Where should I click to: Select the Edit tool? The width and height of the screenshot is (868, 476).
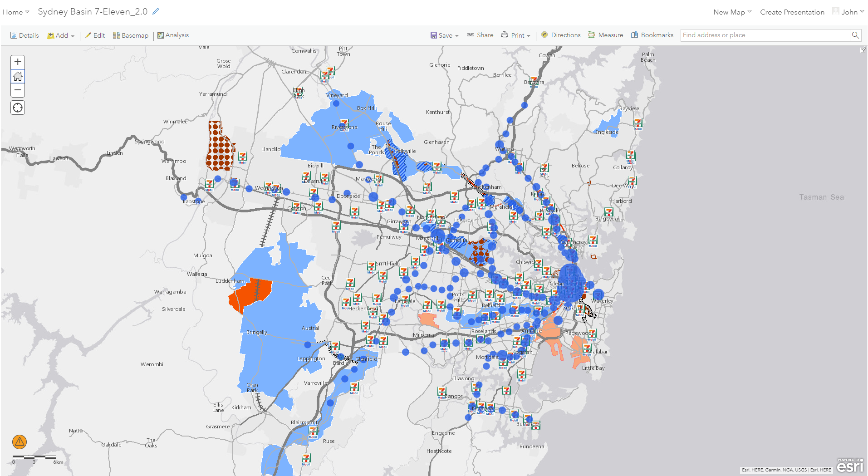[95, 35]
